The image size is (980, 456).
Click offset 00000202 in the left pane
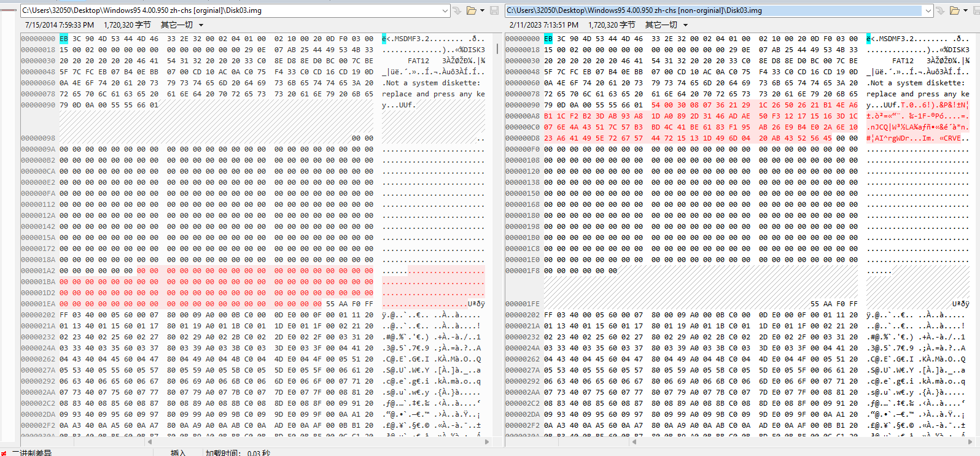[38, 315]
